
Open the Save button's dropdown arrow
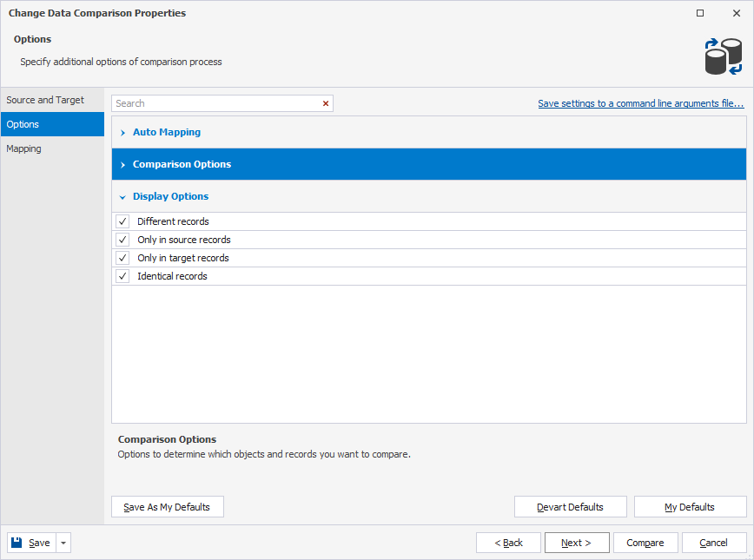click(x=63, y=542)
